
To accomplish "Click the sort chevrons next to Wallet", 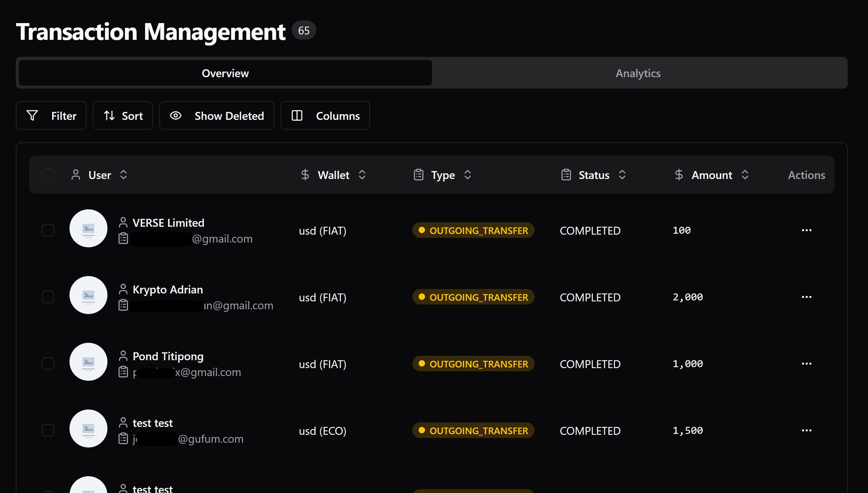I will pyautogui.click(x=362, y=175).
